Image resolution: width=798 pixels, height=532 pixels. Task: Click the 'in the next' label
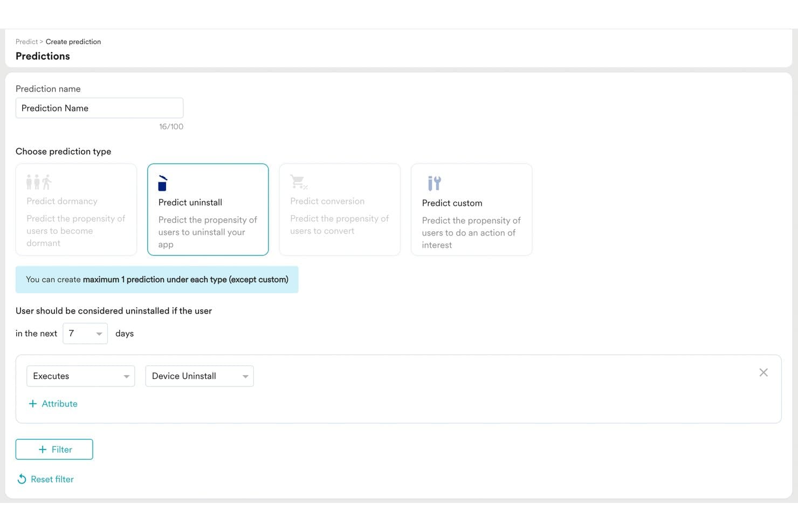coord(36,334)
